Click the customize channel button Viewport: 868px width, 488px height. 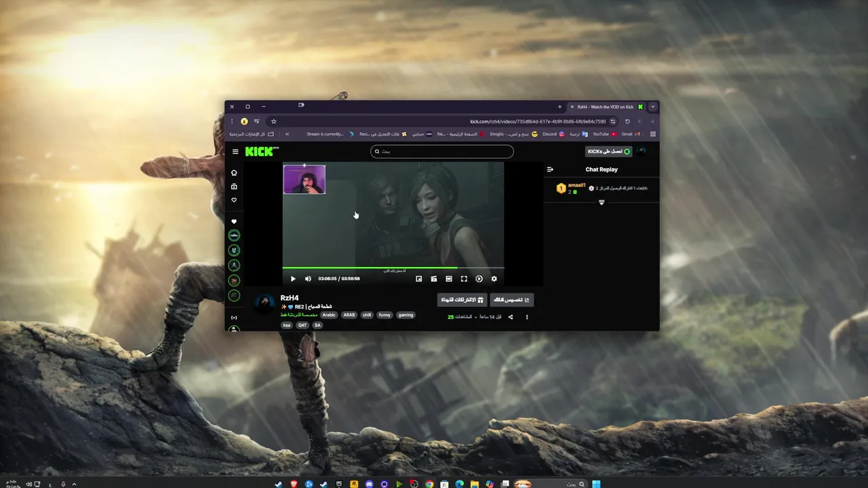512,300
